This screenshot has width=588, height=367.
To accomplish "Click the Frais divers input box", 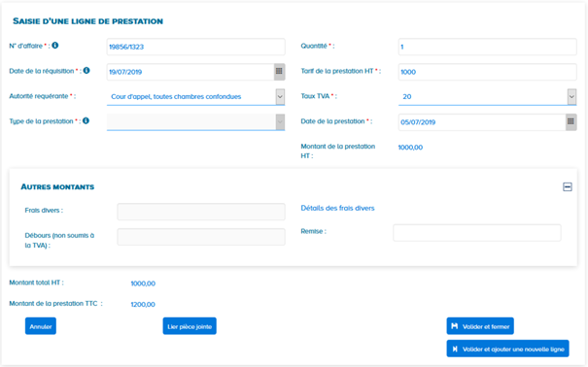I will 201,212.
